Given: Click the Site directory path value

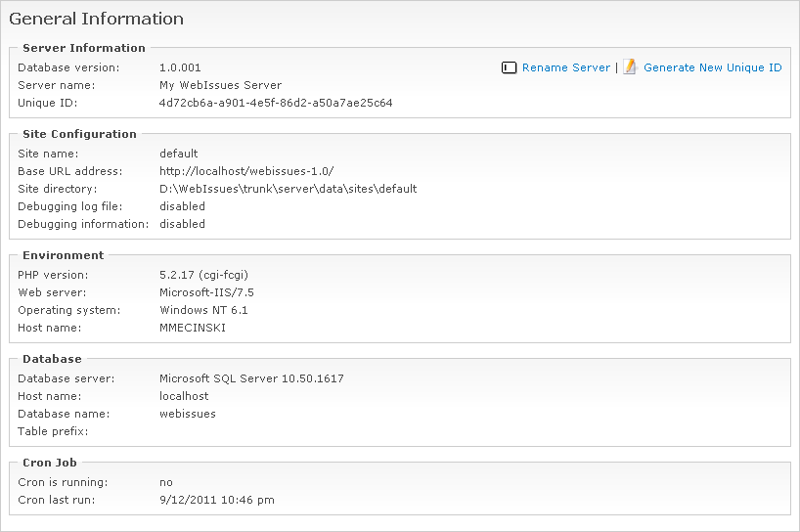Looking at the screenshot, I should pyautogui.click(x=288, y=189).
